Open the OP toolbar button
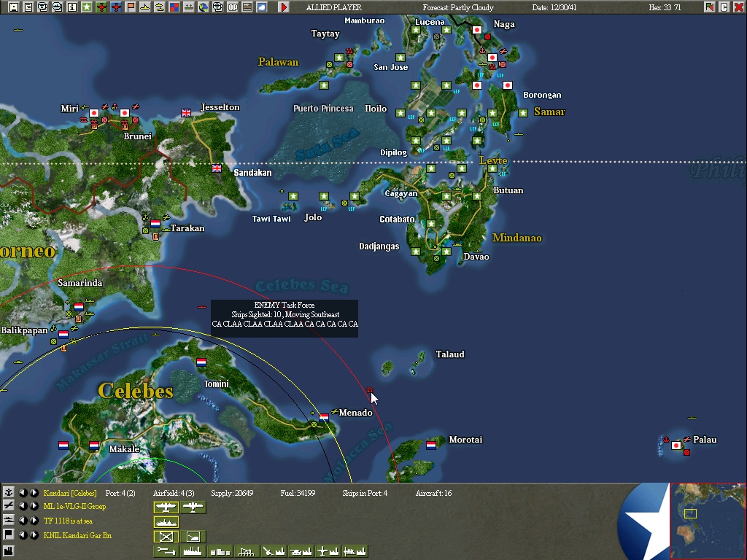The height and width of the screenshot is (560, 747). pos(233,7)
